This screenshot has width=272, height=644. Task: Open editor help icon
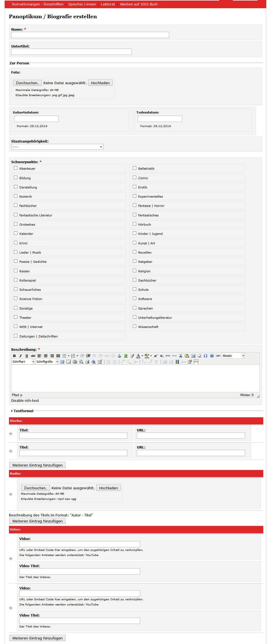click(x=212, y=356)
